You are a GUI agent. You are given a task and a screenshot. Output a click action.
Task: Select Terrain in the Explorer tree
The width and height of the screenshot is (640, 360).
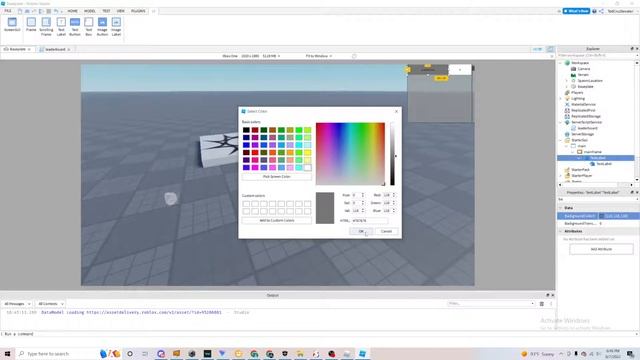point(583,75)
